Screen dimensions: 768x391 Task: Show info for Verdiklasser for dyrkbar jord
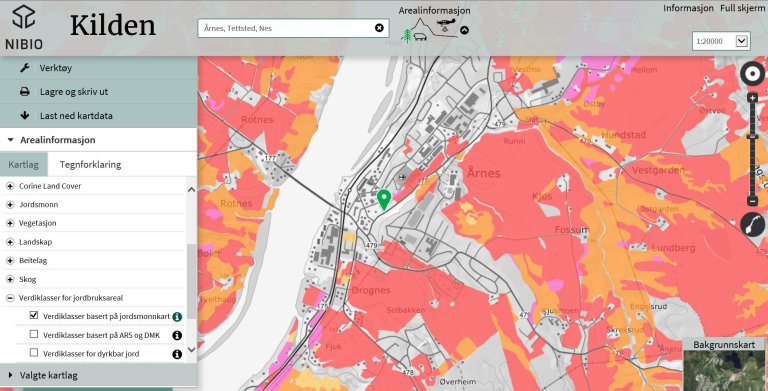click(177, 354)
